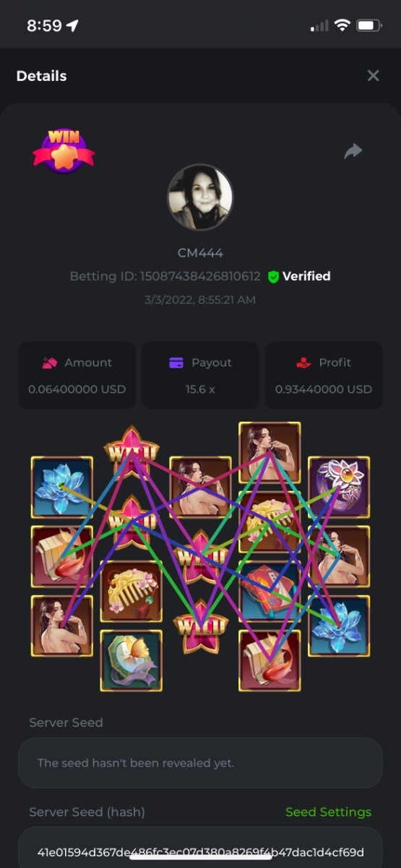Tap the share arrow icon
This screenshot has width=401, height=868.
click(x=353, y=151)
